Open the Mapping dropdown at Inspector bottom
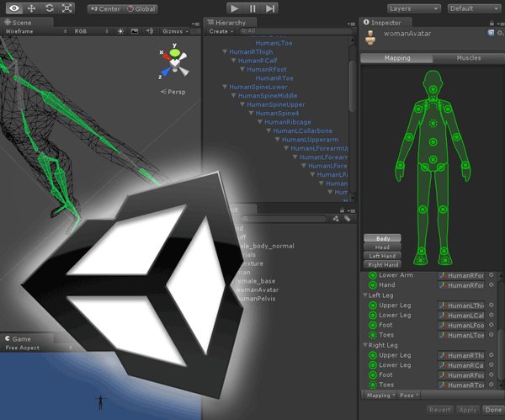Image resolution: width=505 pixels, height=420 pixels. [x=380, y=396]
